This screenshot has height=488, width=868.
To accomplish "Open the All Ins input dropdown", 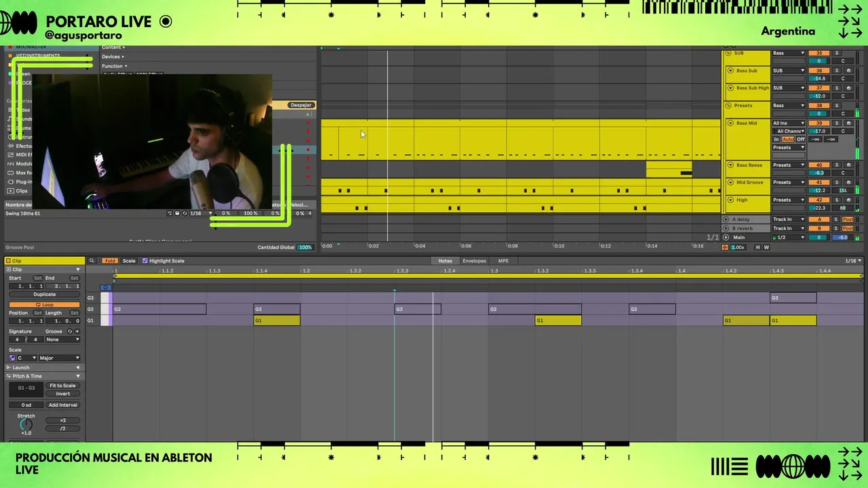I will click(789, 123).
